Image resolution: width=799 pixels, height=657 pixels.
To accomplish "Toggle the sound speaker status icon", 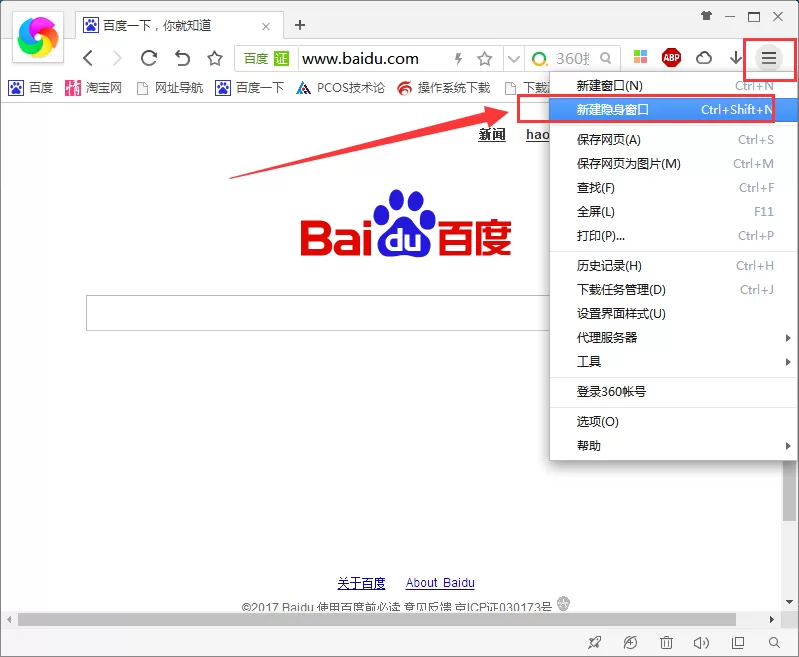I will (701, 643).
